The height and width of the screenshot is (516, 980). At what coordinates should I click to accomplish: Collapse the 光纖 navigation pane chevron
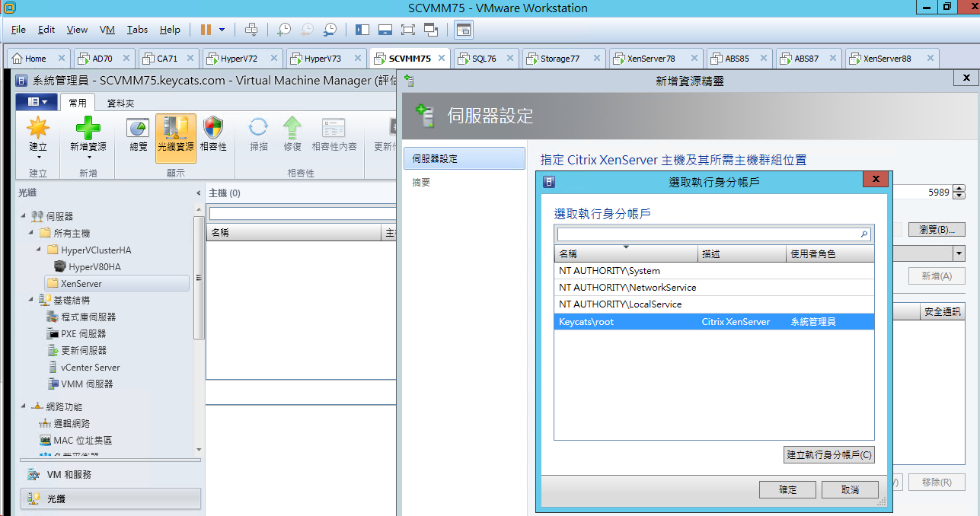pyautogui.click(x=199, y=193)
